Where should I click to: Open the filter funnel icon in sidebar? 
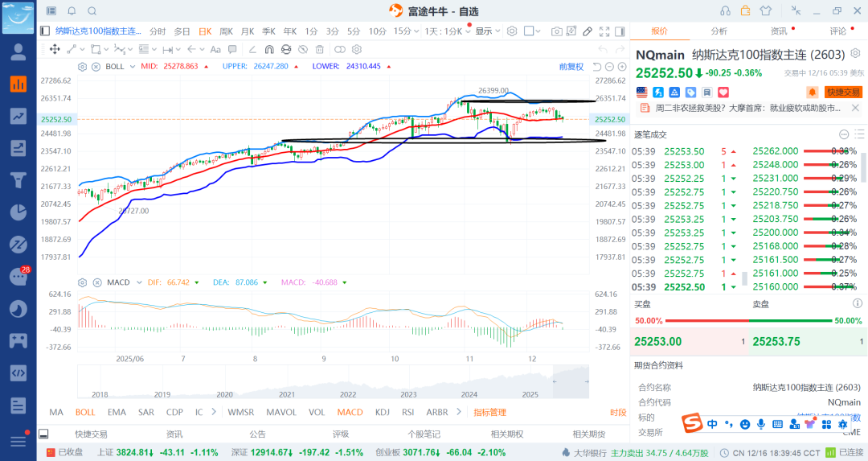click(x=18, y=180)
